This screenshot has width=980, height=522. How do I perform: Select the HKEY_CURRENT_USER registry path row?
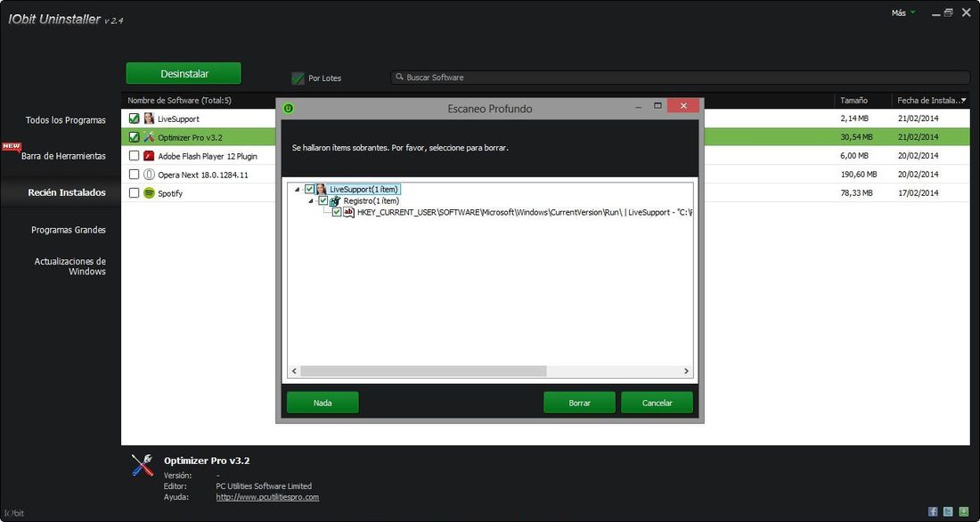tap(525, 213)
